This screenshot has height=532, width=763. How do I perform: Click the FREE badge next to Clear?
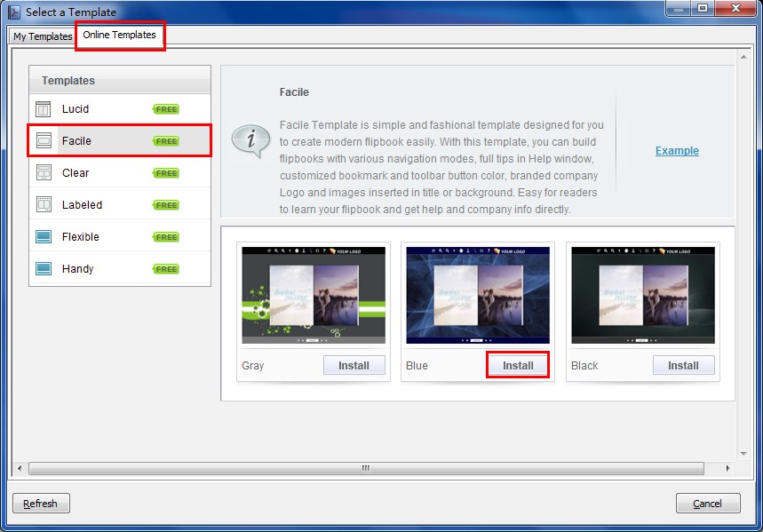pos(166,173)
